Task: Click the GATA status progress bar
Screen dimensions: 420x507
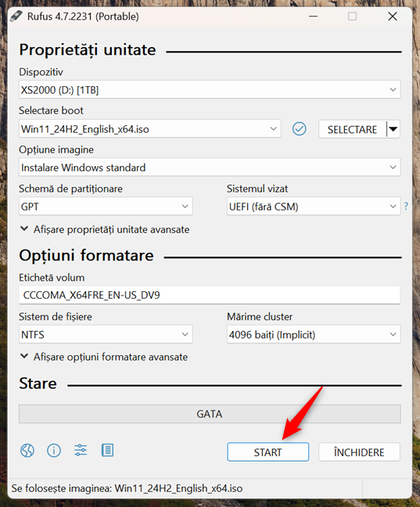Action: tap(210, 414)
